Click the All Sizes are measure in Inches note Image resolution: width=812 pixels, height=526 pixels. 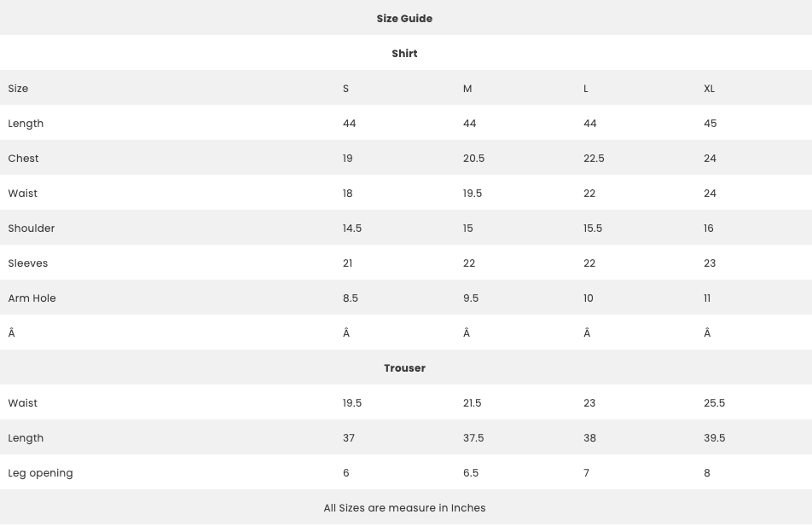point(404,508)
